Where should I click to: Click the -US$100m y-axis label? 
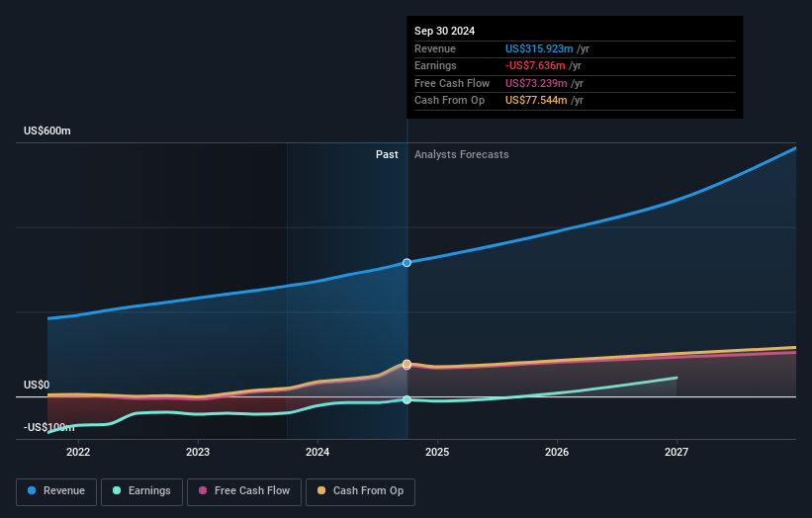pos(49,427)
